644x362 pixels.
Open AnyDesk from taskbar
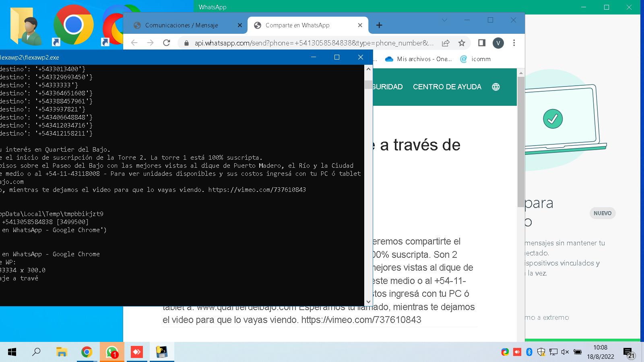[137, 352]
